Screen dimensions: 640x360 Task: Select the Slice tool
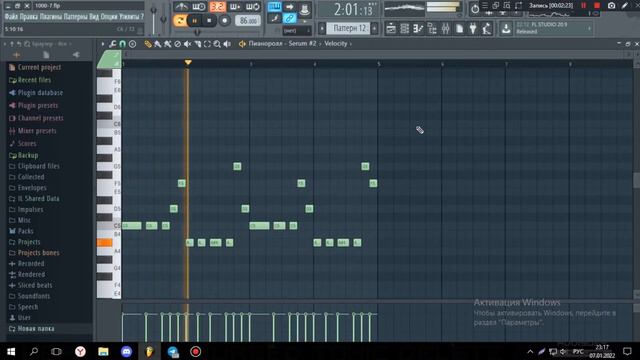(197, 44)
